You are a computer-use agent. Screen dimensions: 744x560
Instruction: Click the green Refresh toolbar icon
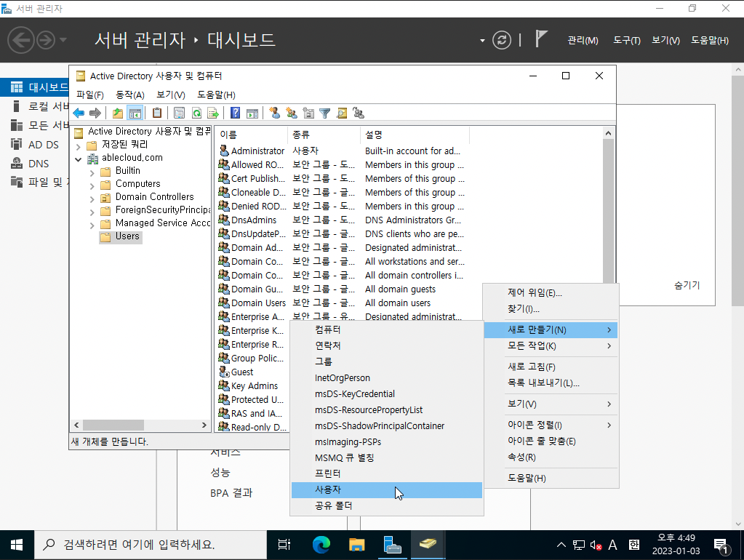point(196,113)
